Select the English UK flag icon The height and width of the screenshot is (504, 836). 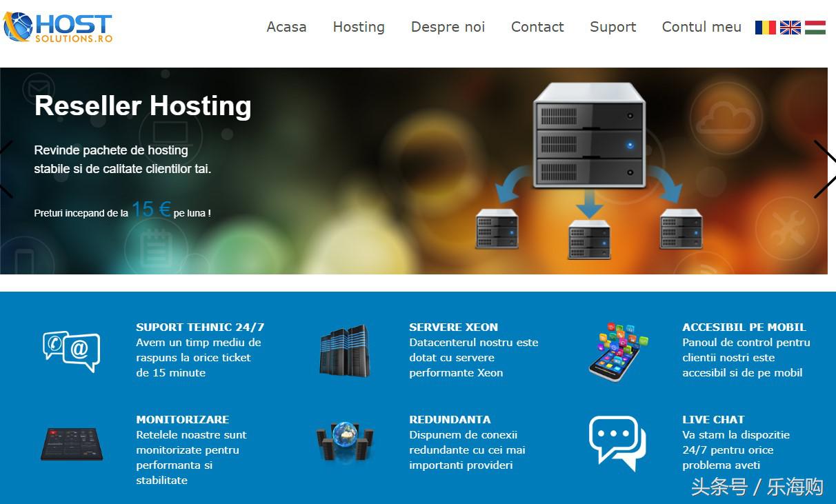[x=790, y=28]
